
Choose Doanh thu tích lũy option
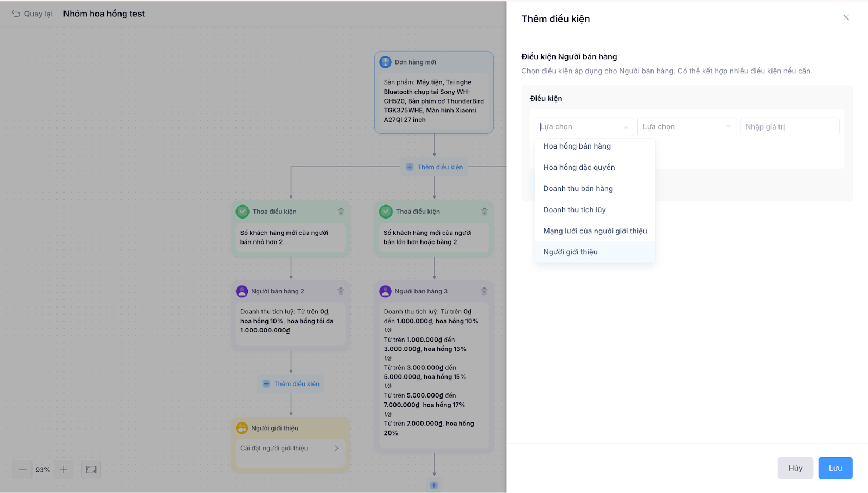pos(575,210)
